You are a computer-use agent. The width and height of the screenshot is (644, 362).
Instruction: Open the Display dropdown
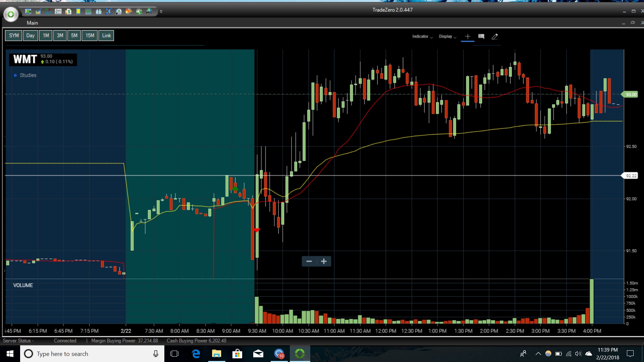tap(447, 37)
